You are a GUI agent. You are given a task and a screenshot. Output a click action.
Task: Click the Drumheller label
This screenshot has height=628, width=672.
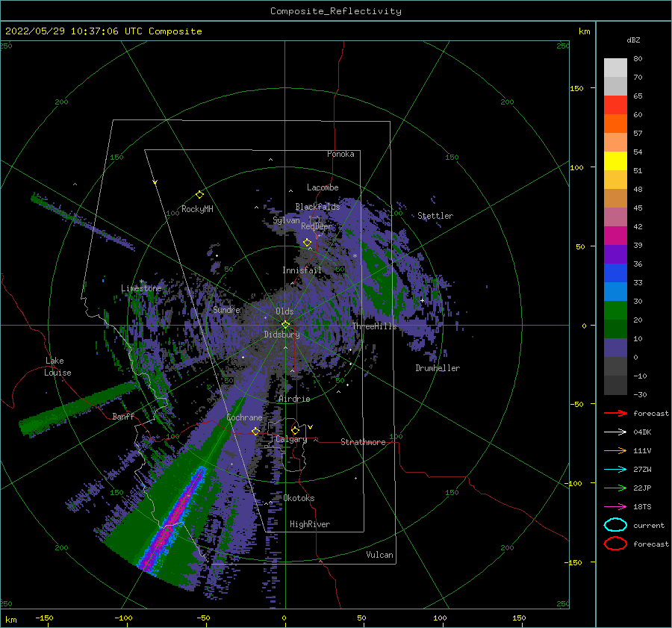[x=438, y=368]
